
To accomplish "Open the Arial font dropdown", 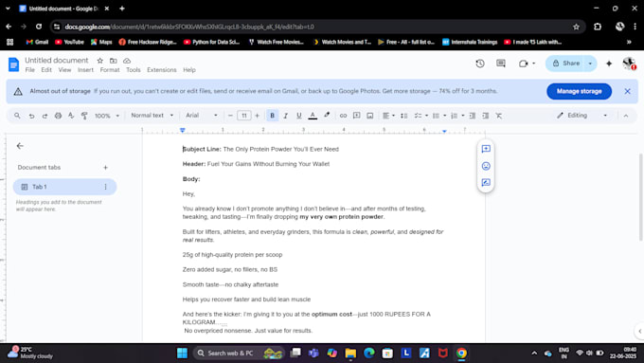I will coord(201,116).
